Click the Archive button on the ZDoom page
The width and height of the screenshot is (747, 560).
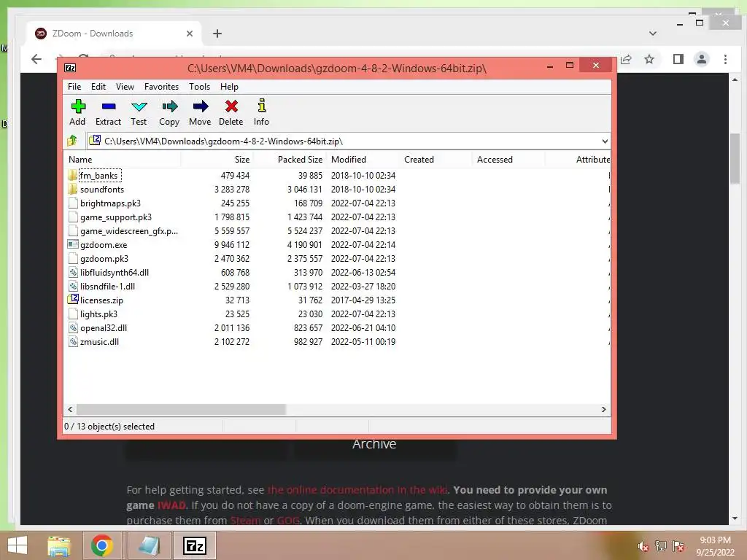pyautogui.click(x=374, y=444)
